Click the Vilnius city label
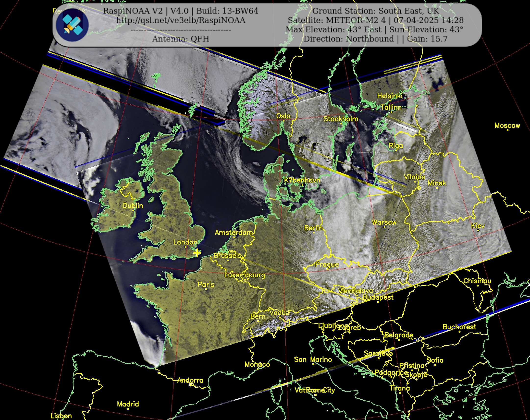Viewport: 530px width, 420px height. coord(414,177)
